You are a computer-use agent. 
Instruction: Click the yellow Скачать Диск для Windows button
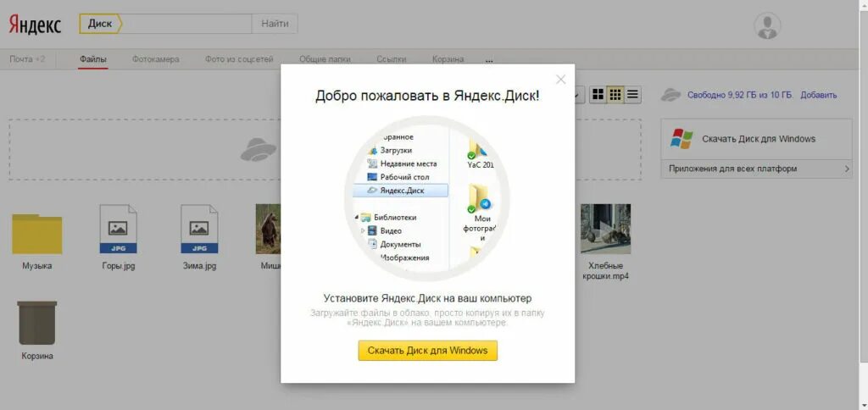(x=427, y=350)
